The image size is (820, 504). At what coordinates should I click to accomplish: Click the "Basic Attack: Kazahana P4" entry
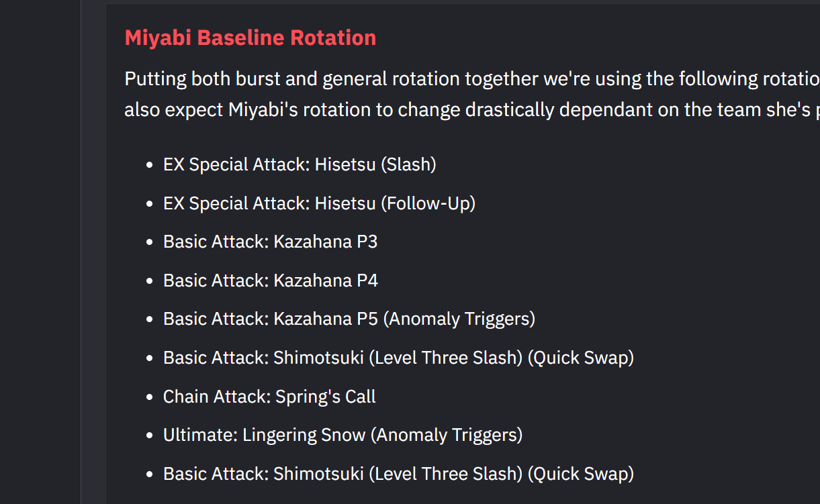[270, 281]
